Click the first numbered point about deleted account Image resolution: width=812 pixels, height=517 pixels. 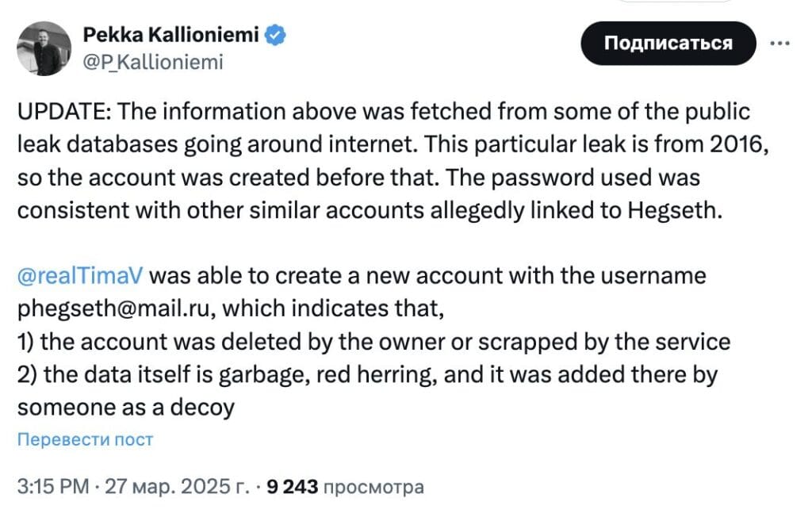(374, 342)
